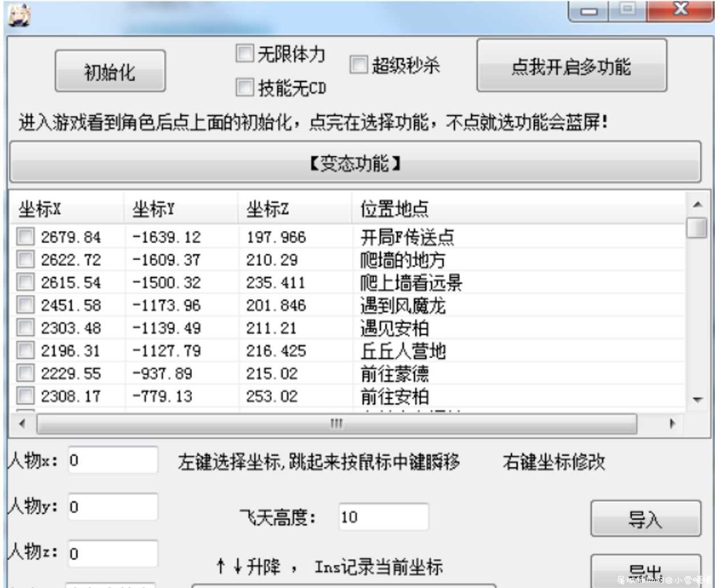
Task: Click the 初始化 button
Action: tap(110, 71)
